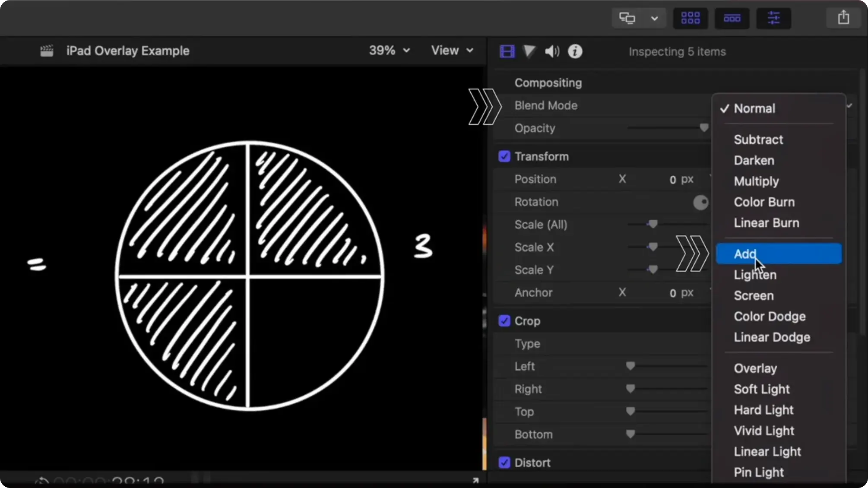The height and width of the screenshot is (488, 868).
Task: Click the clapperboard project icon
Action: [x=47, y=51]
